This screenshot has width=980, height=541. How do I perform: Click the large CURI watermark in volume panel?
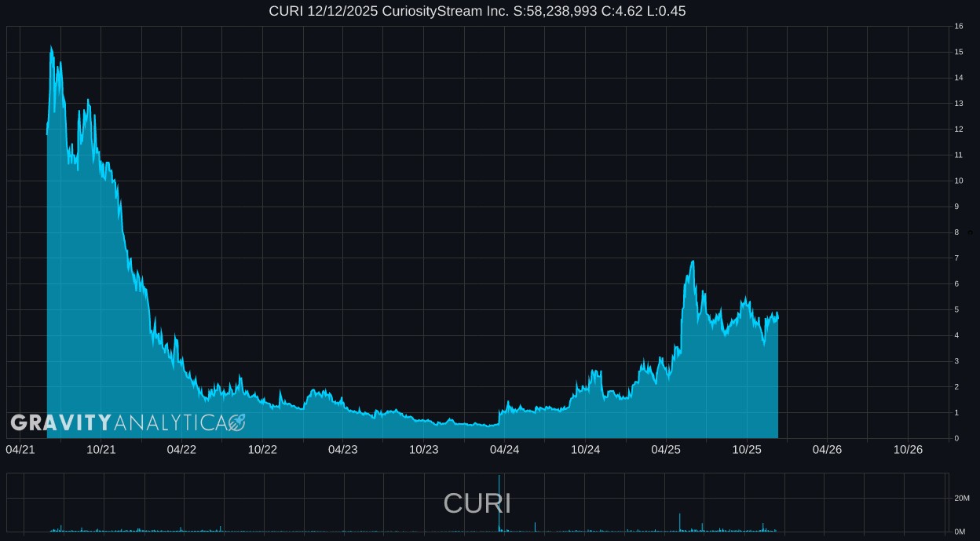[477, 503]
